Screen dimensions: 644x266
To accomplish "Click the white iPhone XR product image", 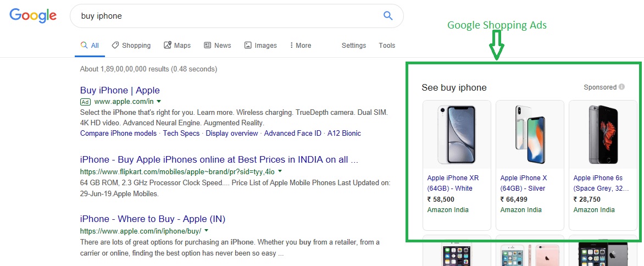I will [x=457, y=135].
